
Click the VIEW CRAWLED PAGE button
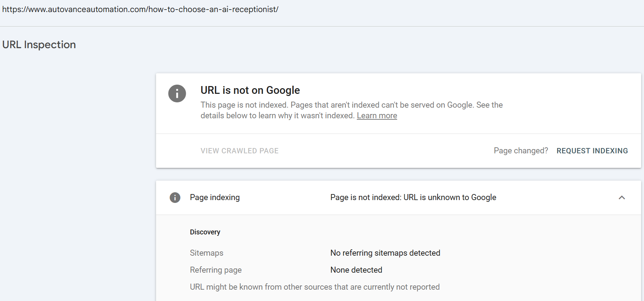pos(239,151)
